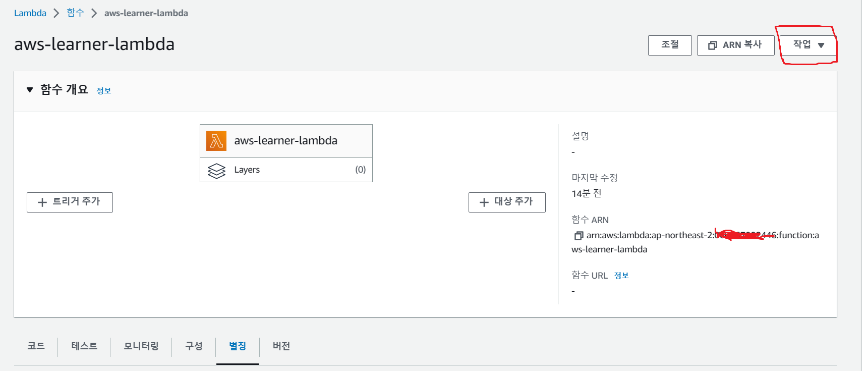Screen dimensions: 868x371
Task: Switch to the 구성 tab
Action: [x=194, y=346]
